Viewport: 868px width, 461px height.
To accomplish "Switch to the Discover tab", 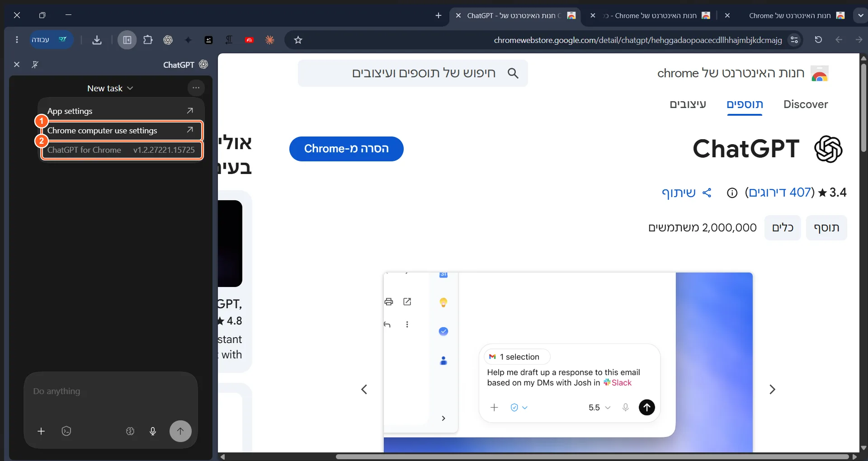I will pyautogui.click(x=806, y=104).
